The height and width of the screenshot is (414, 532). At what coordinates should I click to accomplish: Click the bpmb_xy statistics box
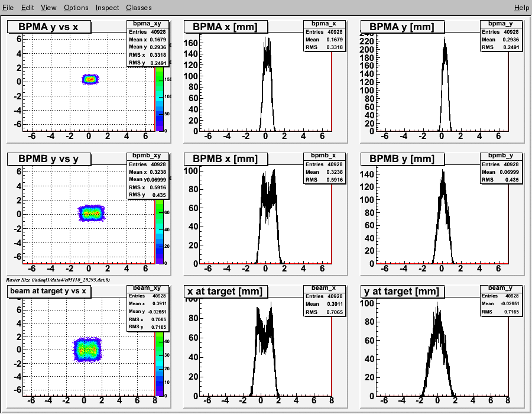(x=148, y=176)
